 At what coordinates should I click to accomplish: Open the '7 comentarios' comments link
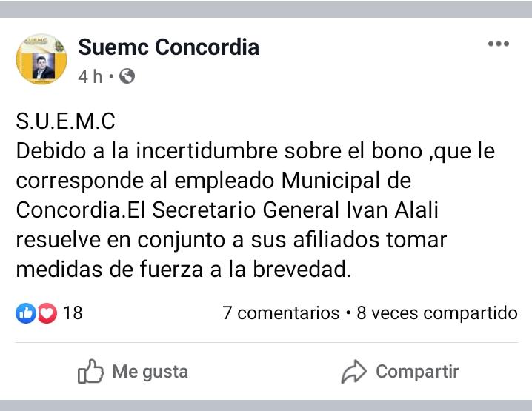pyautogui.click(x=281, y=313)
